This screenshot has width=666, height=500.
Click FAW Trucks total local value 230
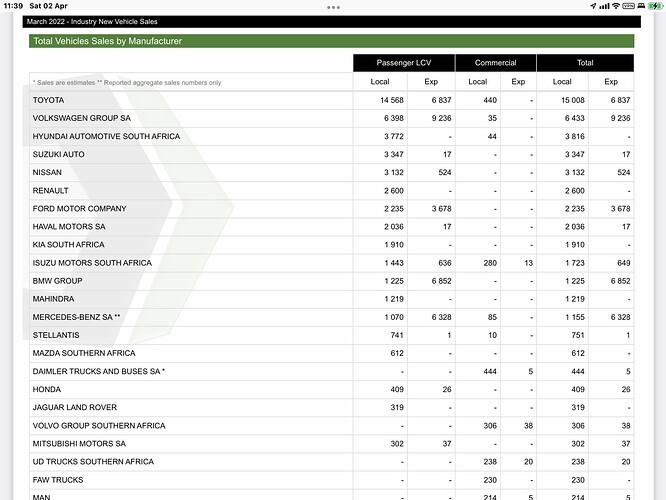(578, 480)
